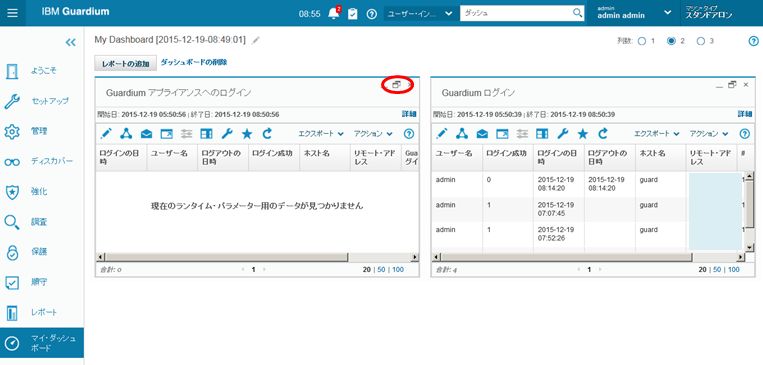Click star favorite icon in Guardium アプライアンスへのログイン panel
This screenshot has width=763, height=365.
point(247,133)
